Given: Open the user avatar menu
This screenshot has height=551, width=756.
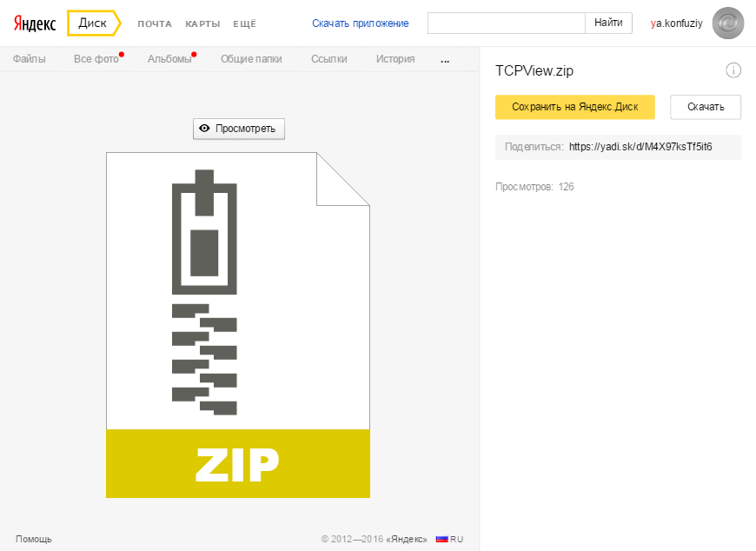Looking at the screenshot, I should (x=727, y=23).
